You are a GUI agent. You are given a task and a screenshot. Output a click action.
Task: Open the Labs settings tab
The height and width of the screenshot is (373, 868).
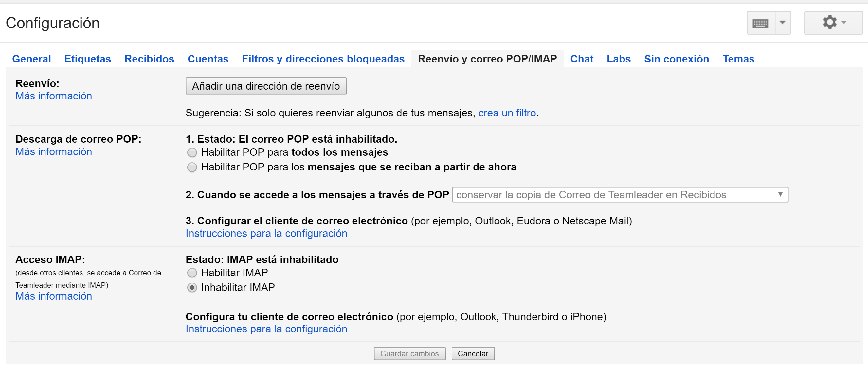[x=619, y=59]
